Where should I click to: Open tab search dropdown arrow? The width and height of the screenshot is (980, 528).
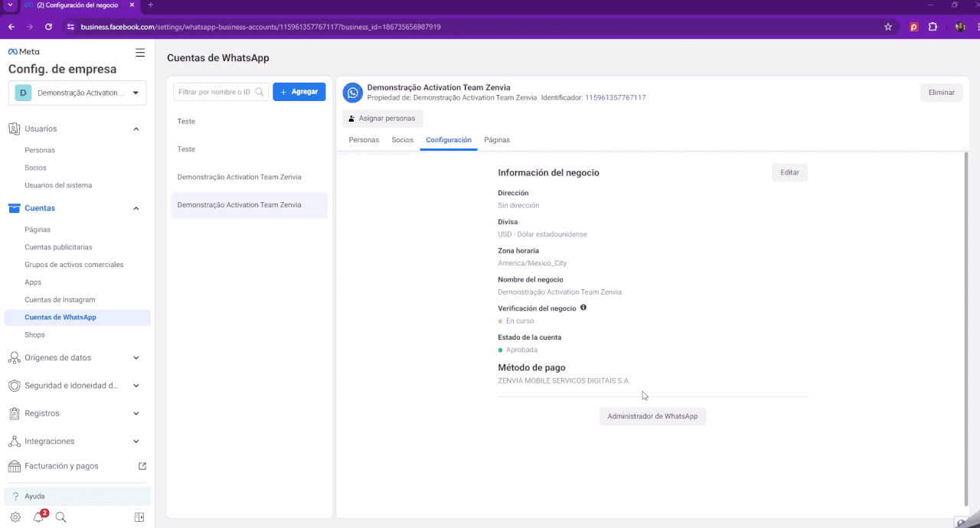coord(9,5)
